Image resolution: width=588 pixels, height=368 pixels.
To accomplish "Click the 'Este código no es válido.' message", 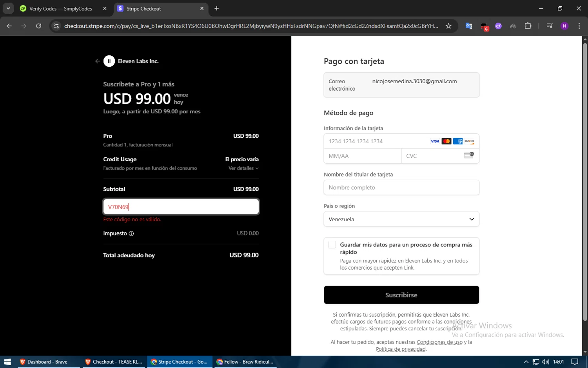I will 132,220.
